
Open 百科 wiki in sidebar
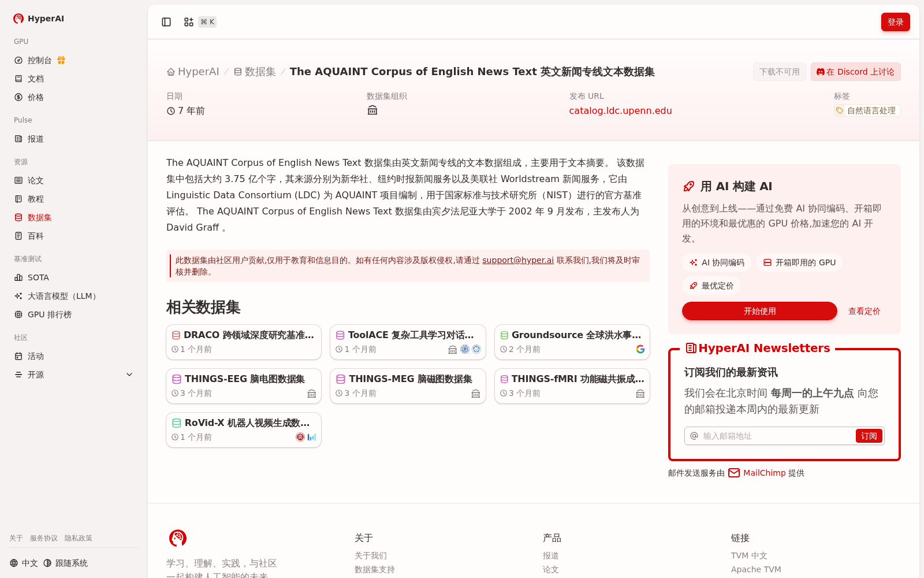pos(36,236)
